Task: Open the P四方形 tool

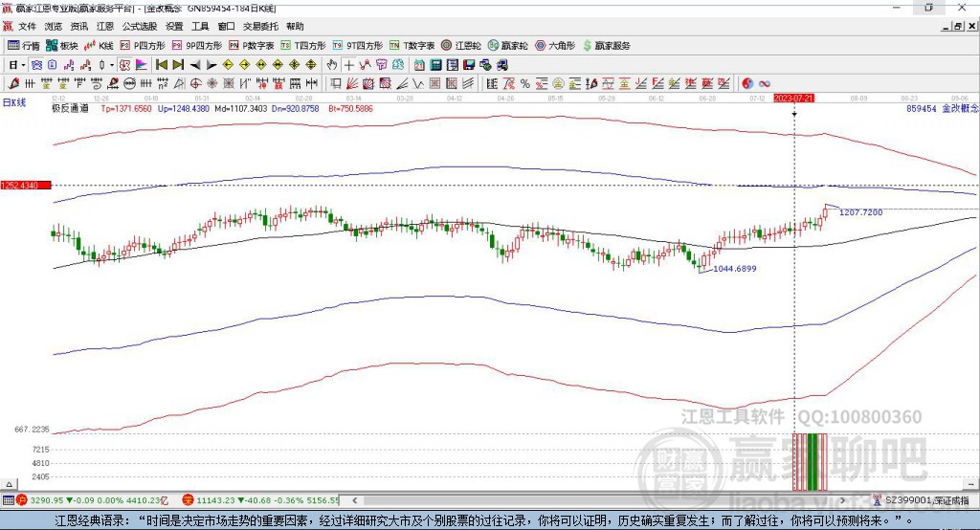Action: (143, 46)
